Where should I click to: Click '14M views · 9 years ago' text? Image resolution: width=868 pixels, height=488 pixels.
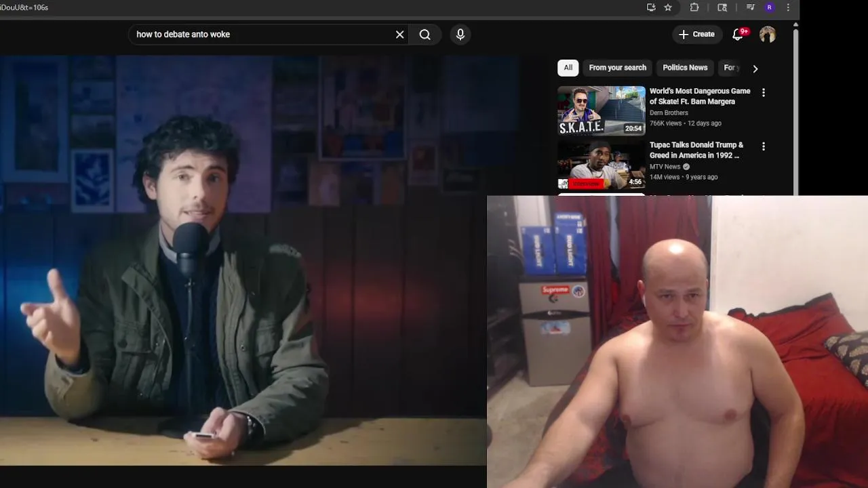pos(684,177)
